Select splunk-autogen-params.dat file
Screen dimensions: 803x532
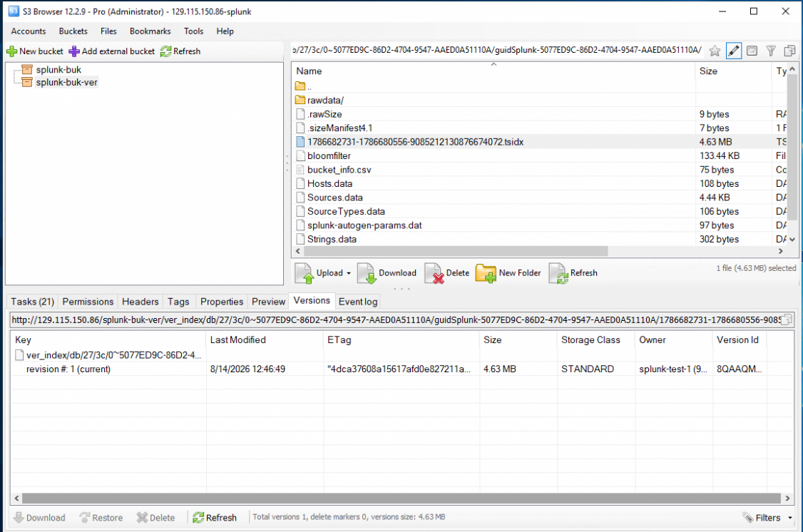[x=359, y=225]
